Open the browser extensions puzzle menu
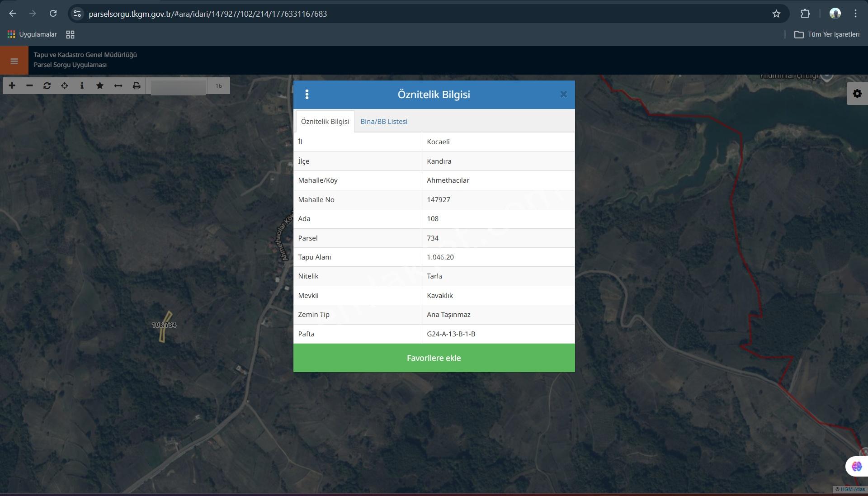 [805, 14]
